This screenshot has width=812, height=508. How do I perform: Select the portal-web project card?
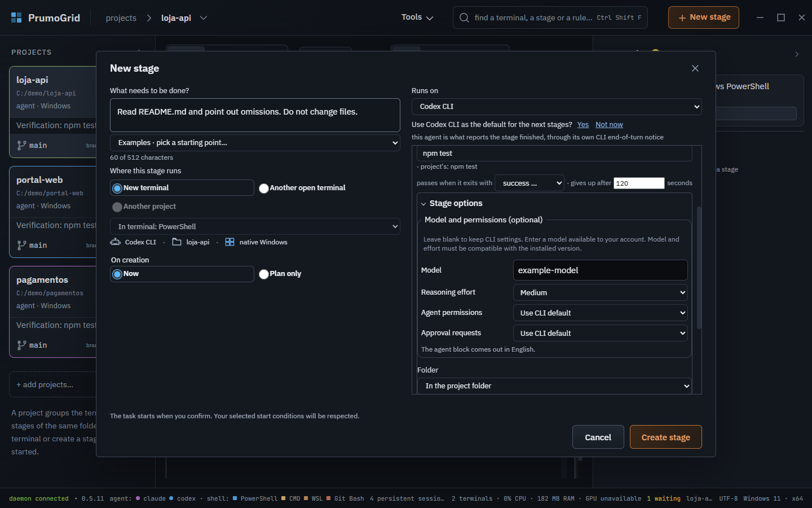click(53, 212)
